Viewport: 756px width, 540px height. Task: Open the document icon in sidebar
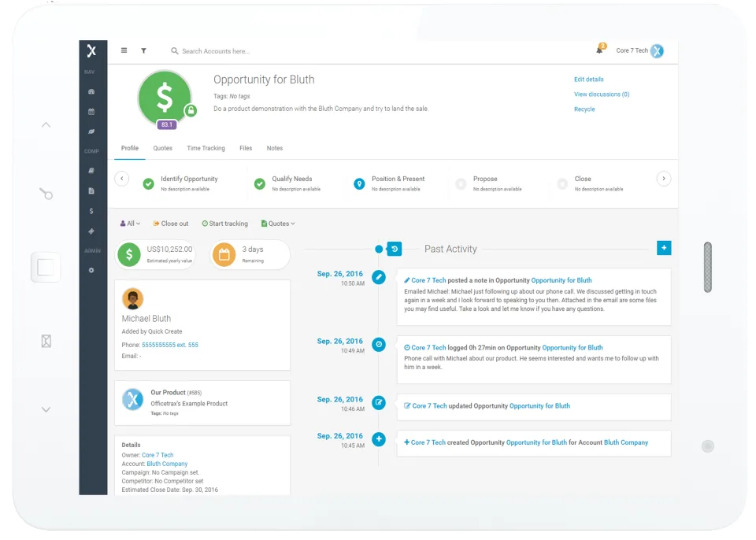pos(91,191)
